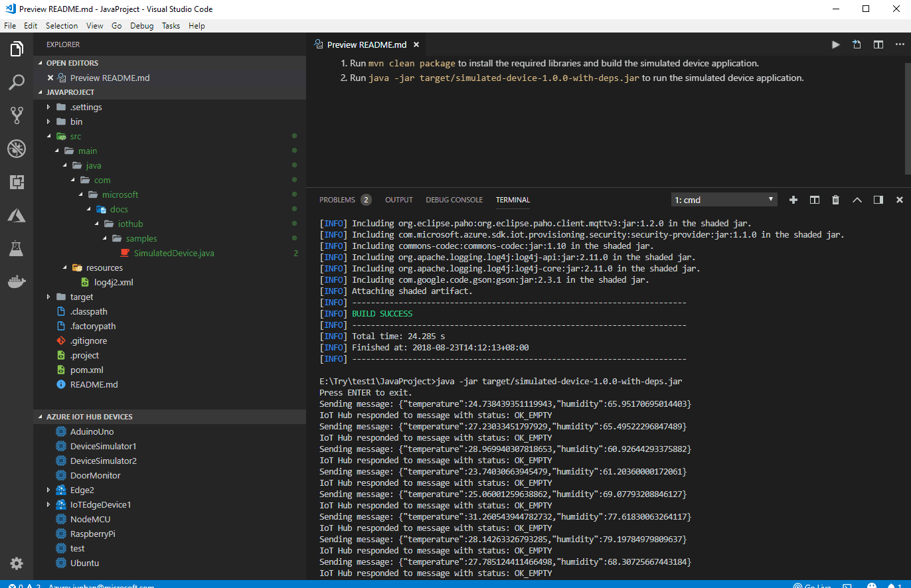Toggle the split editor layout button
Viewport: 911px width, 588px height.
(878, 44)
